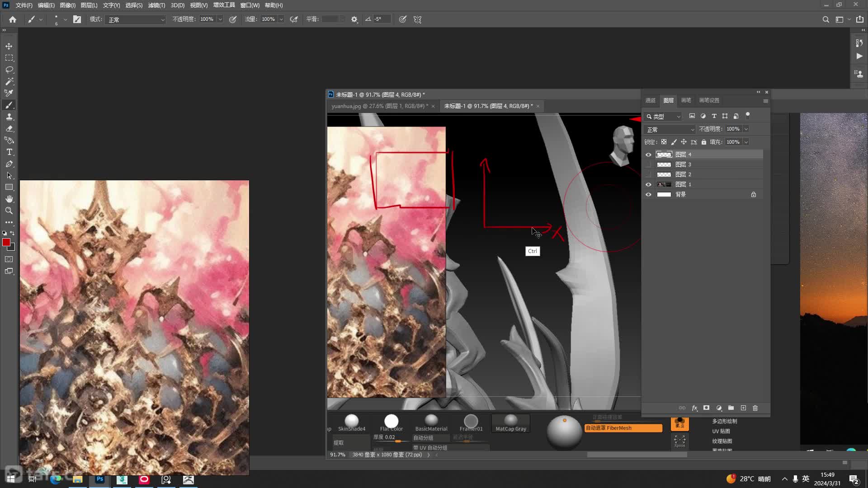Open the brush settings panel toggle icon
This screenshot has width=868, height=488.
(x=77, y=19)
